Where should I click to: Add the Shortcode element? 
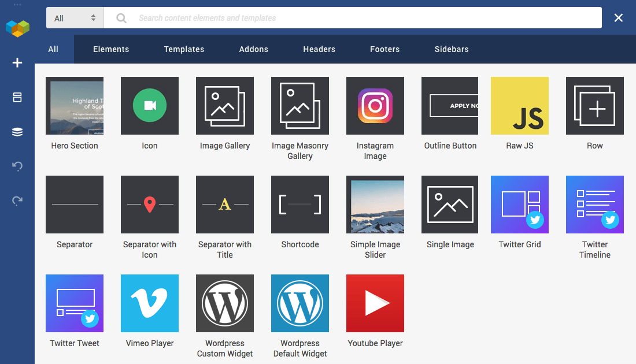click(300, 205)
